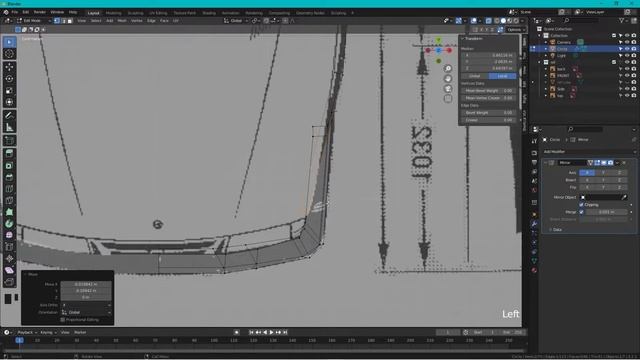Open the Vertex menu in viewport header
The image size is (640, 360).
137,20
